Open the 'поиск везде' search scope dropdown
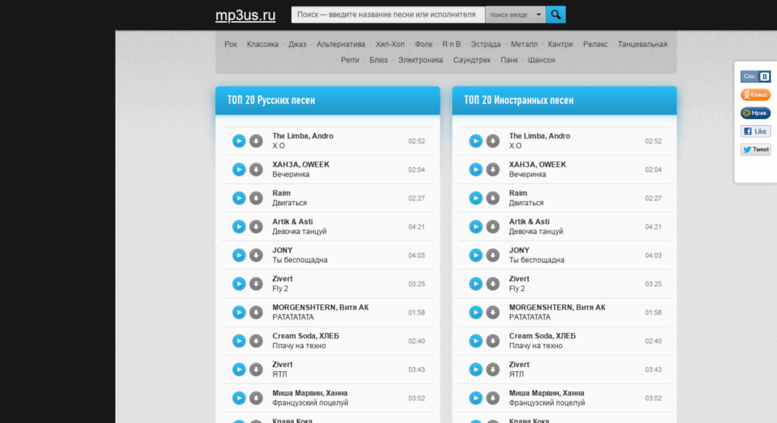The height and width of the screenshot is (423, 777). [x=515, y=14]
